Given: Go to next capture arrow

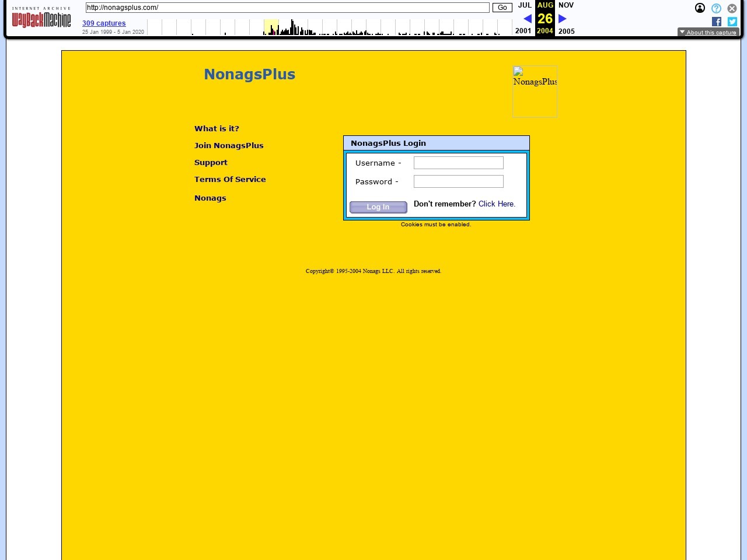Looking at the screenshot, I should click(563, 19).
